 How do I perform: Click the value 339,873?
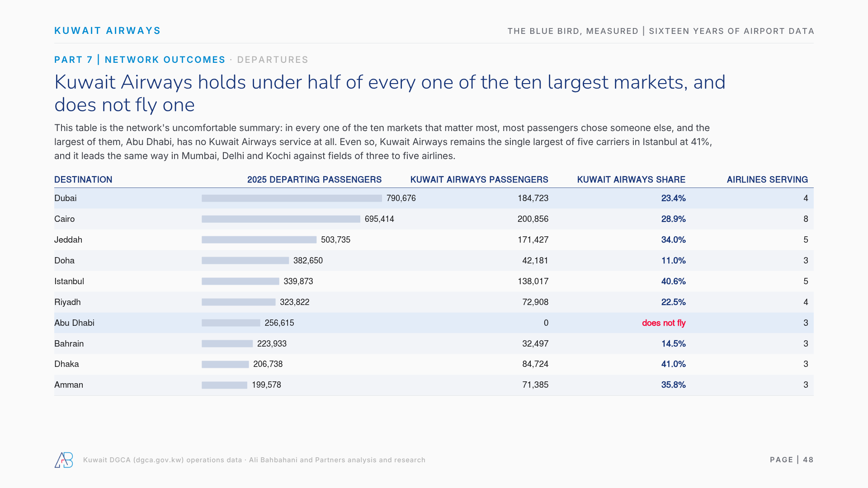298,282
